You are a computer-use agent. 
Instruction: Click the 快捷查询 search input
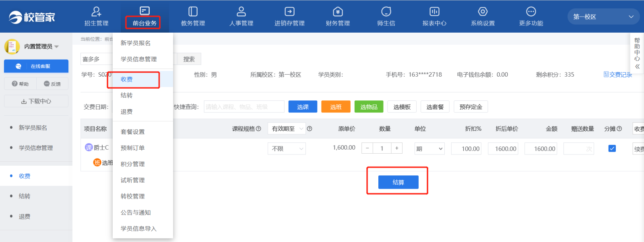(x=244, y=107)
